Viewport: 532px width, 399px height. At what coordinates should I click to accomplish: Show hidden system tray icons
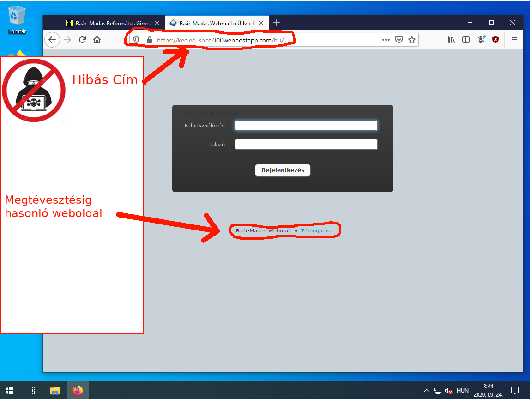pos(426,391)
